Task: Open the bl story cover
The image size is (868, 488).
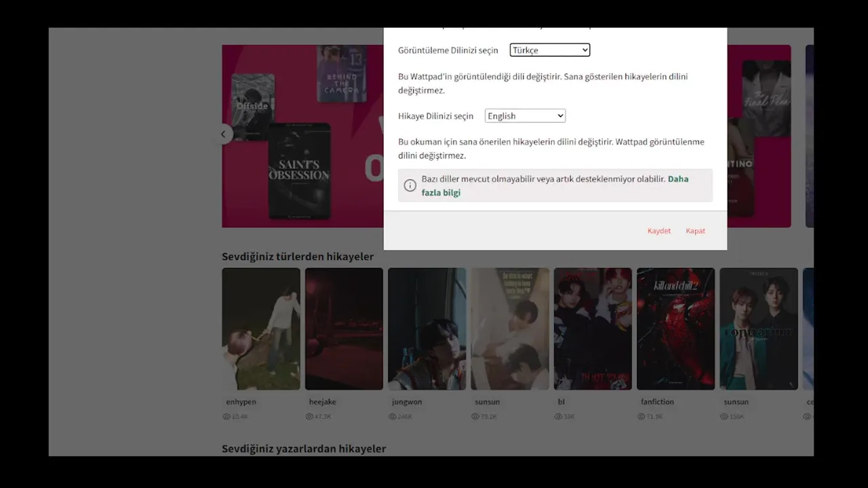Action: [593, 329]
